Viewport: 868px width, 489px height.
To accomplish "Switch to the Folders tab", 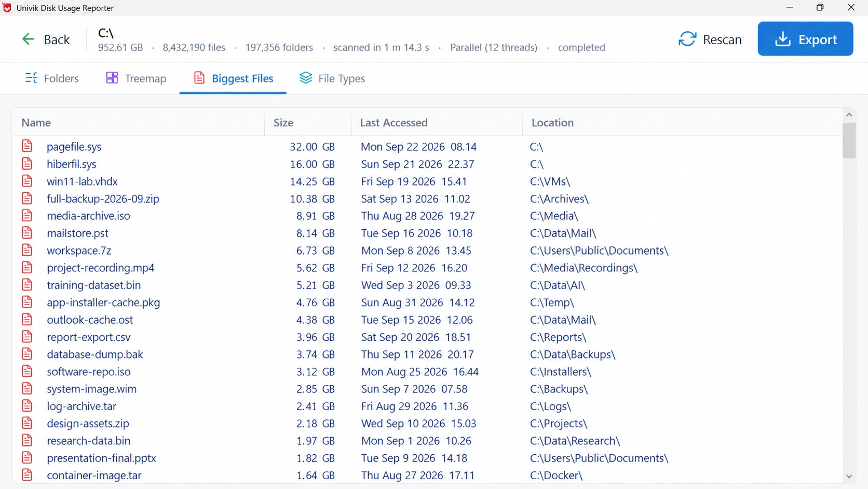I will pos(52,78).
